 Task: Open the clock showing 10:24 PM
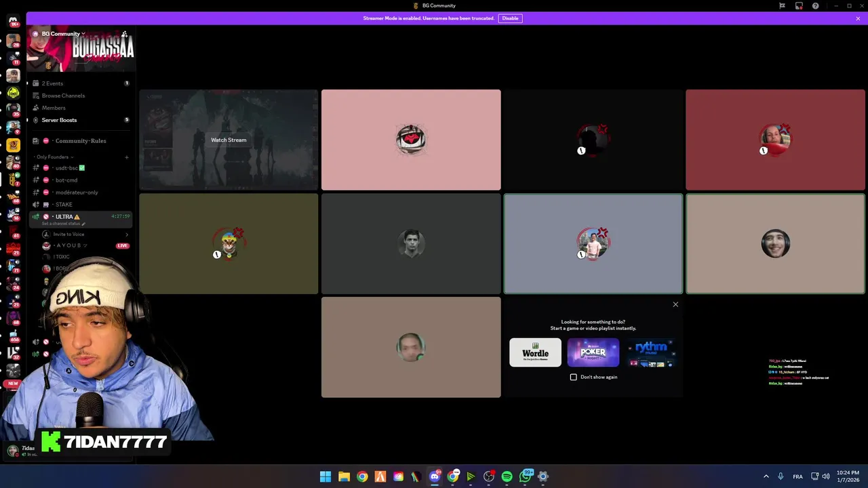point(848,476)
